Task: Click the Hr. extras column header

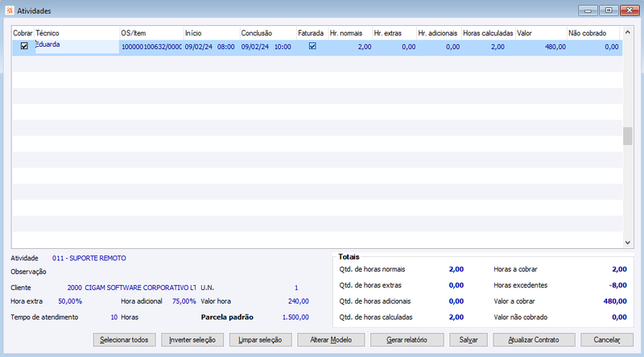Action: click(x=394, y=33)
